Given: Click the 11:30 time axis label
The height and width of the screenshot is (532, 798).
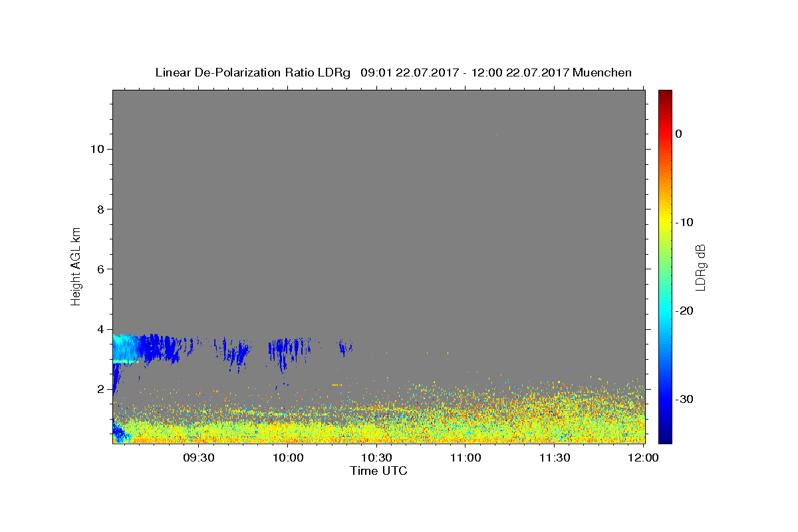Looking at the screenshot, I should point(555,458).
